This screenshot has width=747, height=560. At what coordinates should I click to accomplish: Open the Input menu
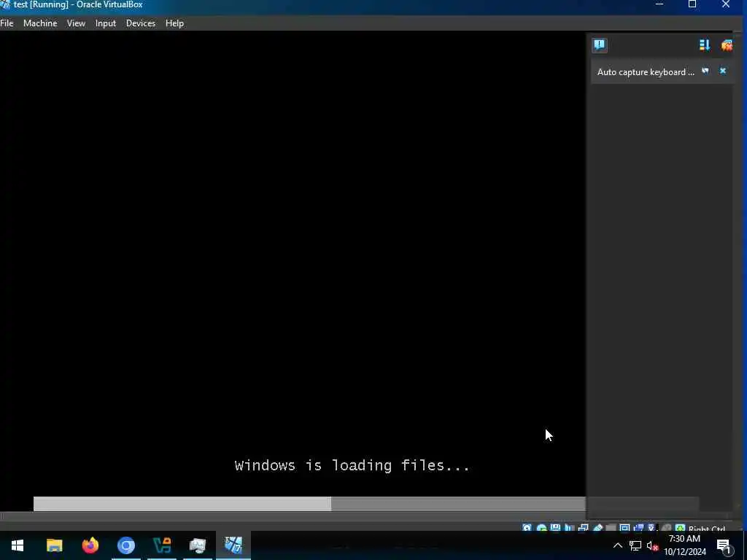coord(105,23)
